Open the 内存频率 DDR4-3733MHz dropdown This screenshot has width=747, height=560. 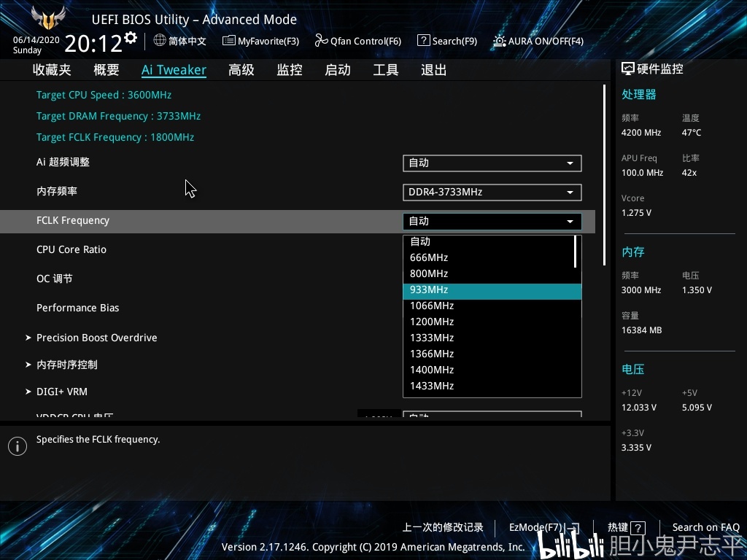tap(492, 192)
